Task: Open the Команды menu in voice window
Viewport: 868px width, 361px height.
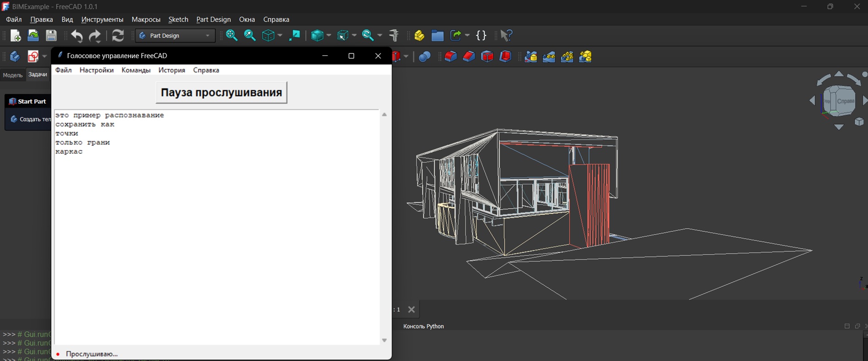Action: 136,70
